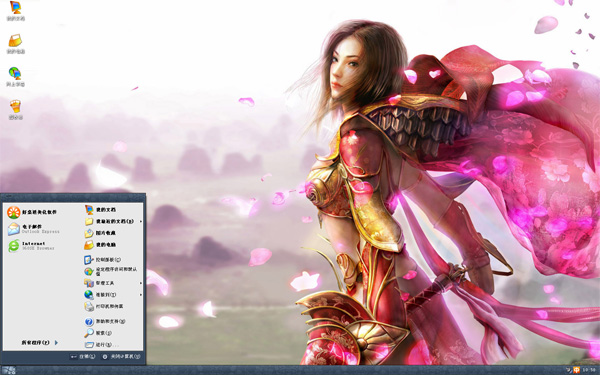This screenshot has width=600, height=375.
Task: Open the Recycle Bin desktop icon
Action: (15, 110)
